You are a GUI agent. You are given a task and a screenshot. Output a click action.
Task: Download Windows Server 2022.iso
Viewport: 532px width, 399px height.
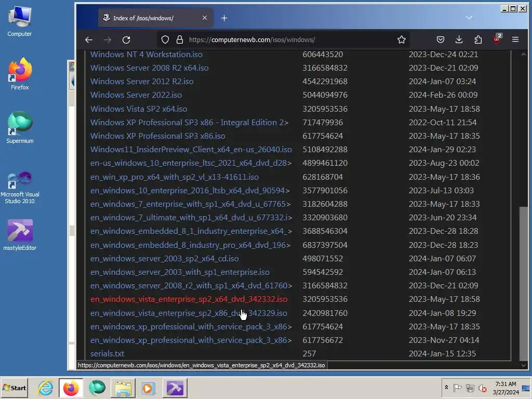coord(136,95)
